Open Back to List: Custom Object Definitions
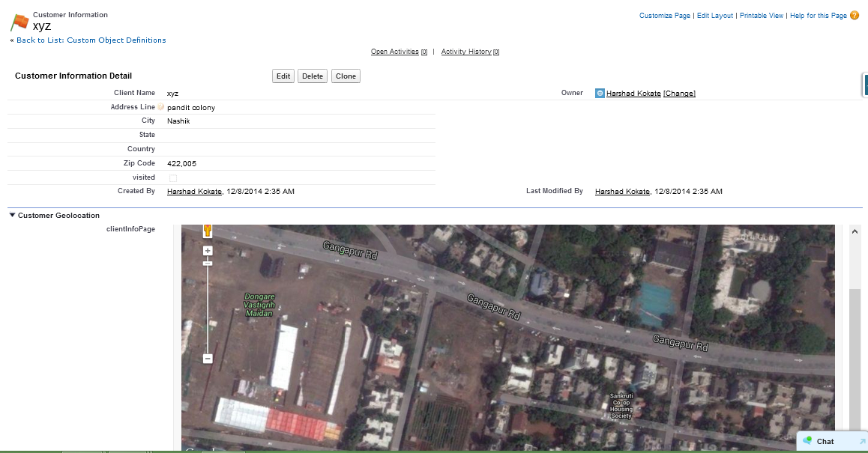 91,40
